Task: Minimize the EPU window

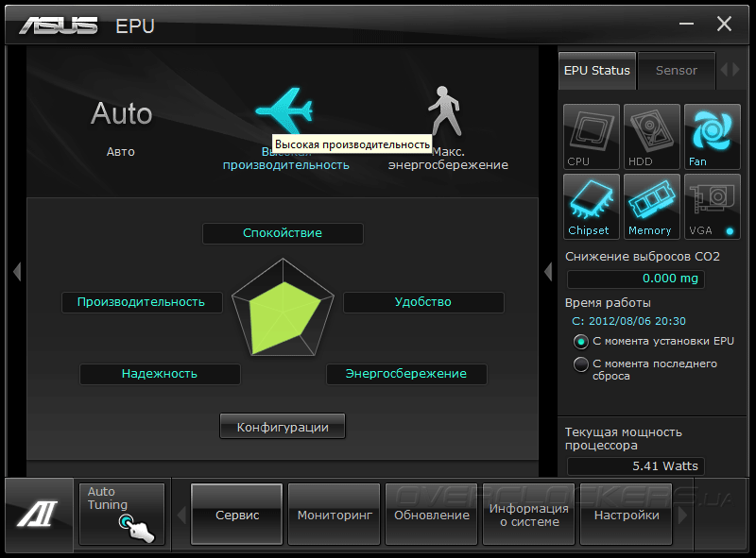Action: point(686,24)
